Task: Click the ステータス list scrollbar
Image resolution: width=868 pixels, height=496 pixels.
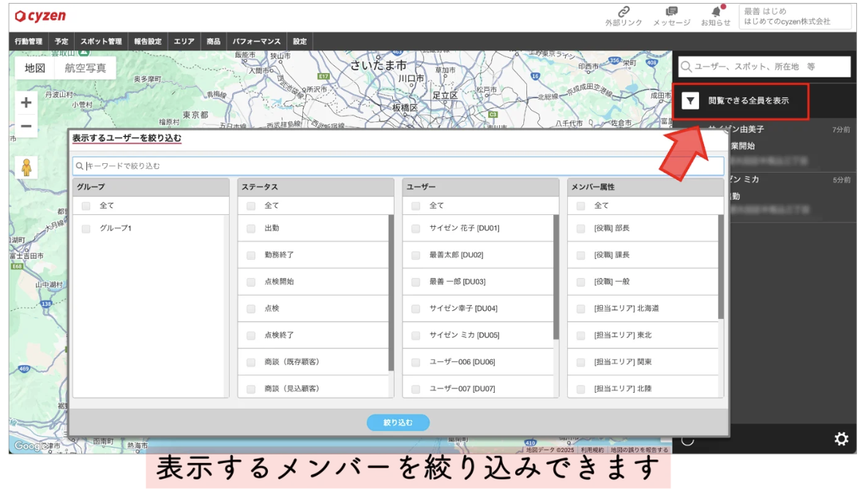Action: 391,293
